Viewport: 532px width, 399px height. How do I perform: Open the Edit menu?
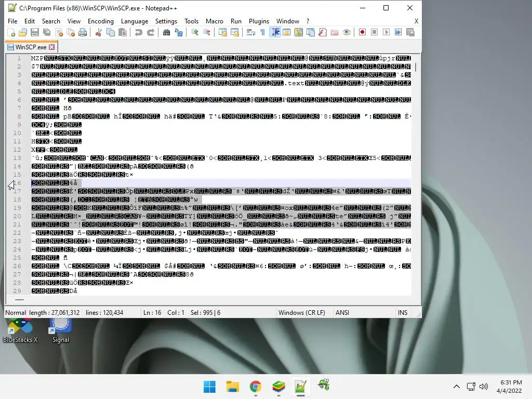30,21
